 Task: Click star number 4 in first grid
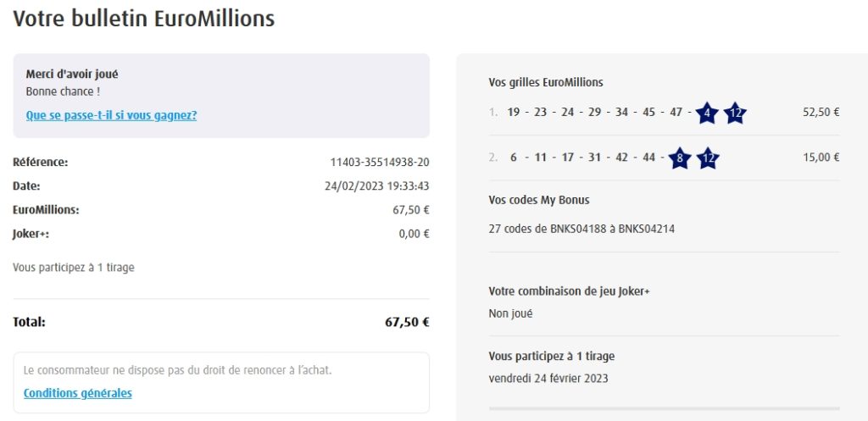tap(707, 113)
